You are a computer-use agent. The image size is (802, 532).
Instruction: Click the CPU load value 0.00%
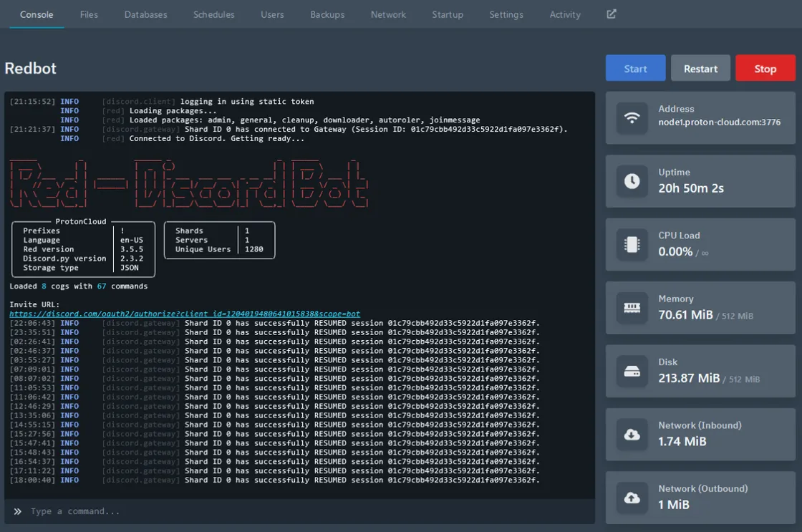coord(675,251)
